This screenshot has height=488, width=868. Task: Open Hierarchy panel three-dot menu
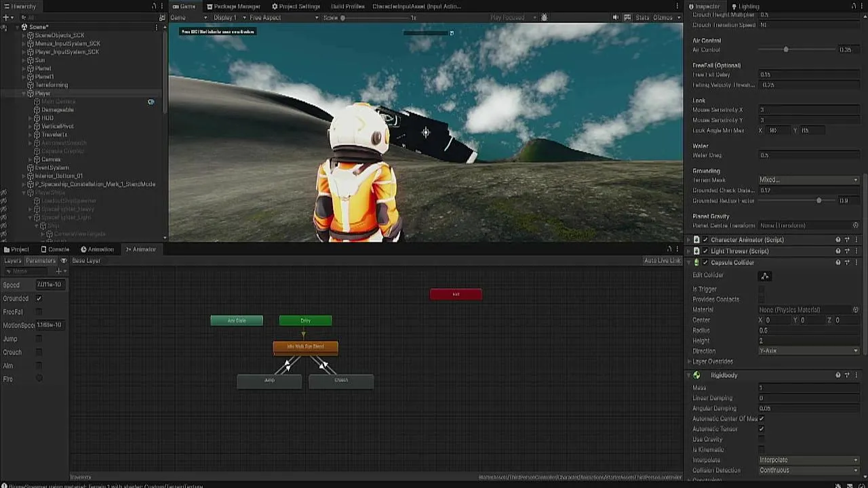point(163,6)
